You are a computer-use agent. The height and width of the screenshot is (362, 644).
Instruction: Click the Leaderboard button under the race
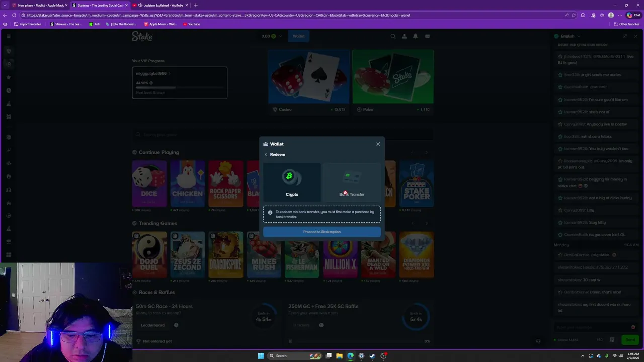click(153, 325)
